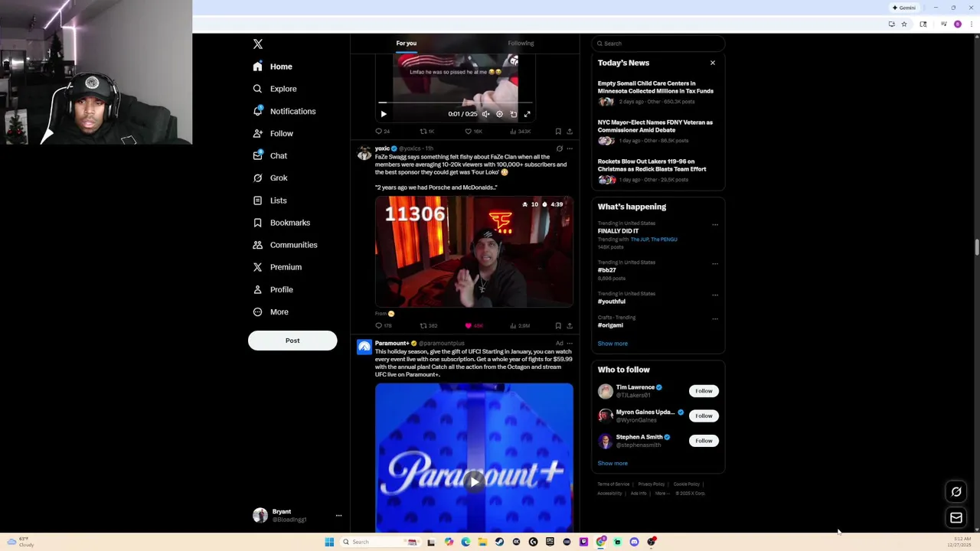Bookmark the yoxic post

[x=558, y=326]
